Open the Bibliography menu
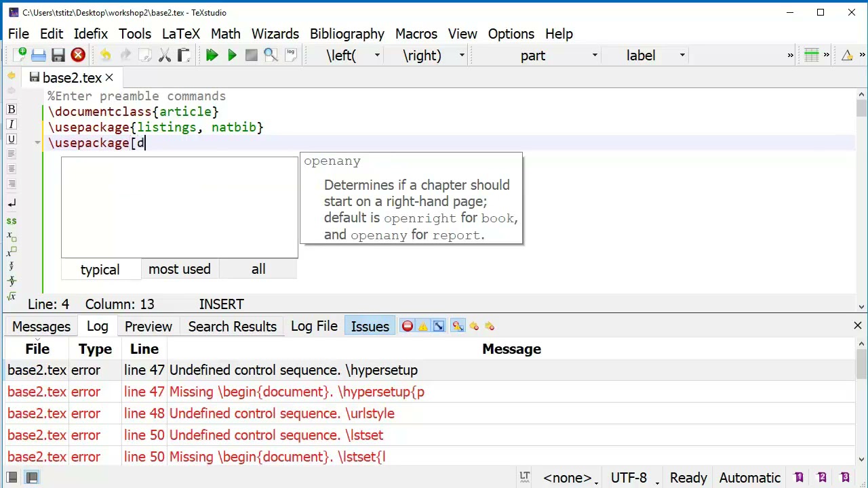The width and height of the screenshot is (868, 488). tap(347, 34)
